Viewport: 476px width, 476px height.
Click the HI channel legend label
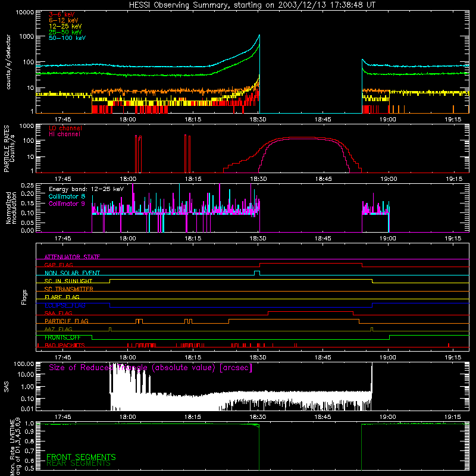64,134
